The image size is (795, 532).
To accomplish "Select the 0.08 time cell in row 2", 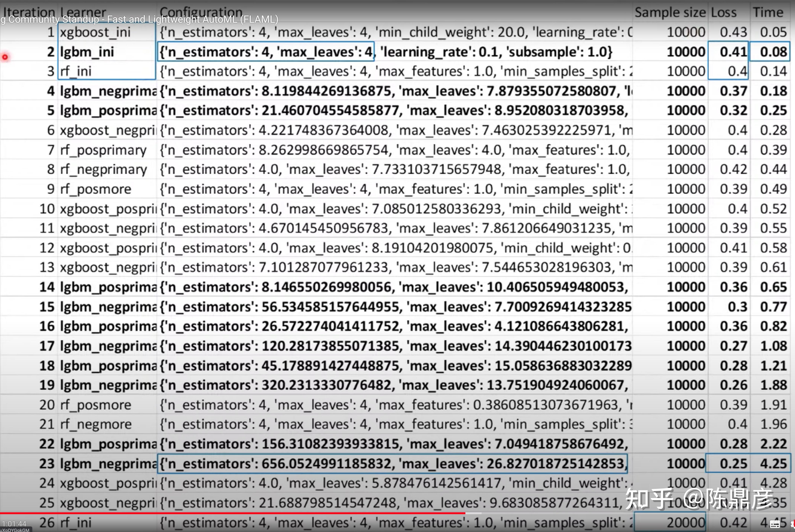I will (770, 52).
